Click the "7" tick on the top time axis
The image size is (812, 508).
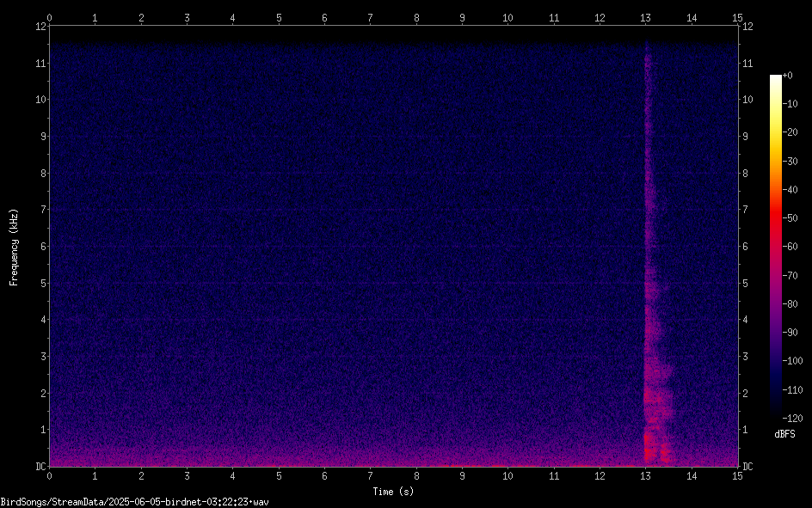[370, 17]
